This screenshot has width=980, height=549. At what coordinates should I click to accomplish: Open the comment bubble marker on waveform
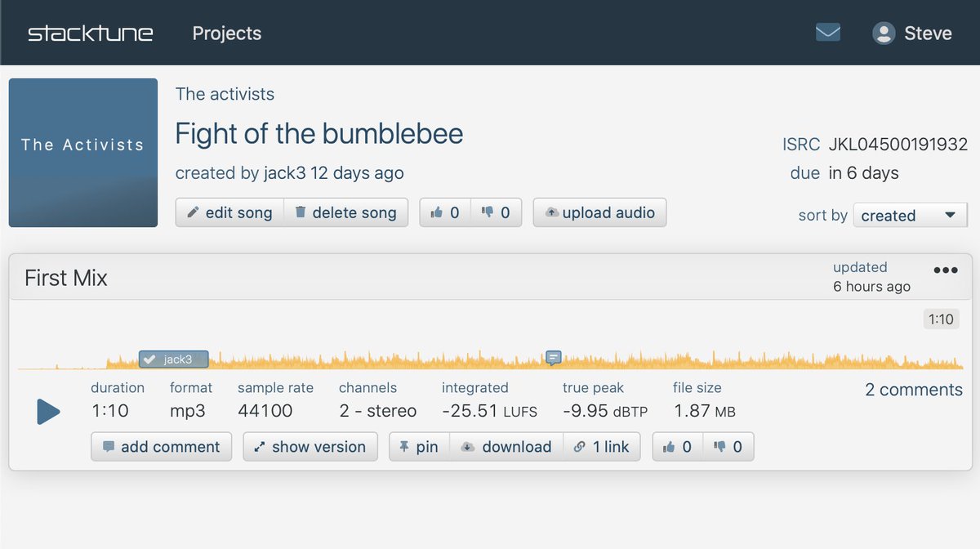click(x=554, y=358)
